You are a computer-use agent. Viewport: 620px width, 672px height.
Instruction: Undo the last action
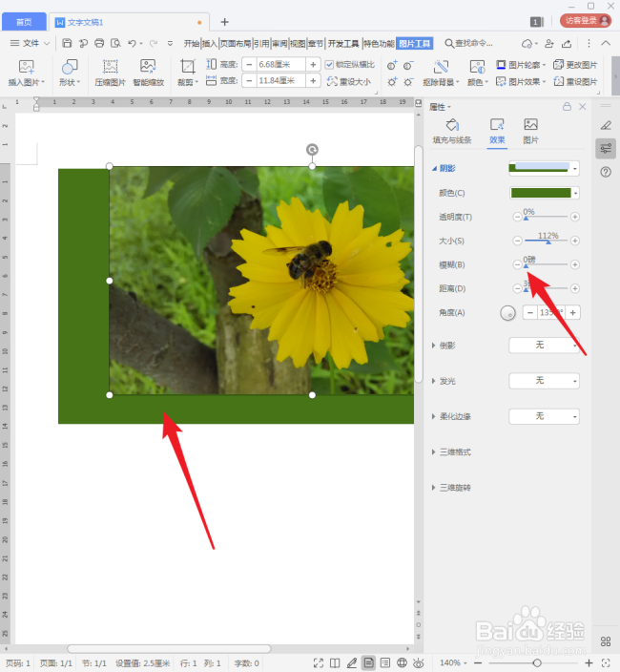pyautogui.click(x=132, y=43)
